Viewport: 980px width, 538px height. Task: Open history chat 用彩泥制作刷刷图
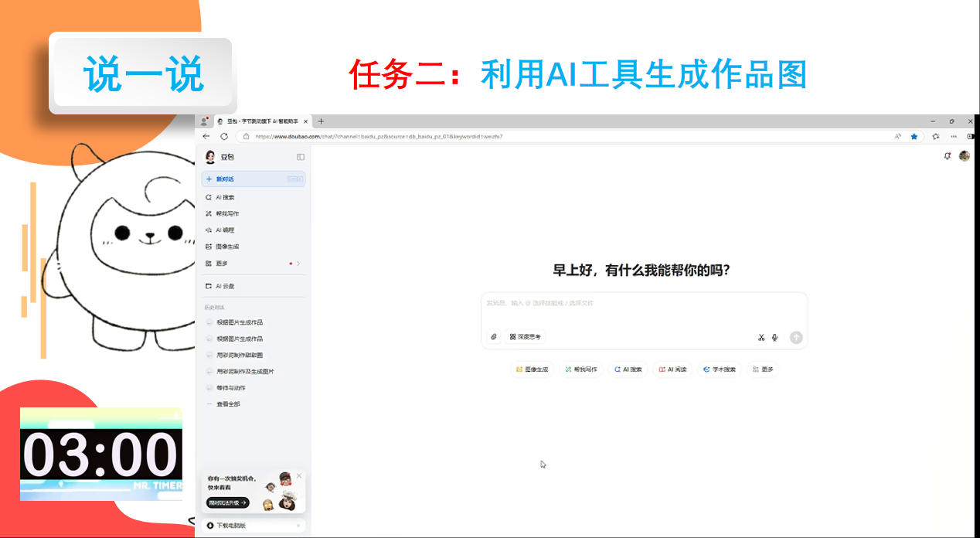click(239, 356)
